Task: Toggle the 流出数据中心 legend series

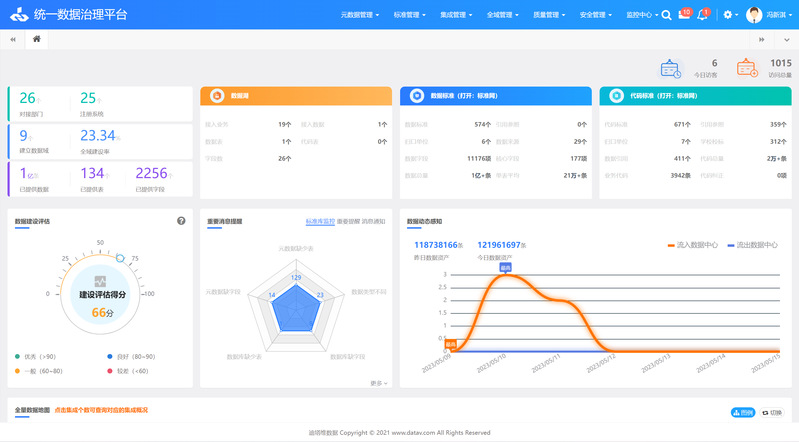Action: click(x=752, y=244)
